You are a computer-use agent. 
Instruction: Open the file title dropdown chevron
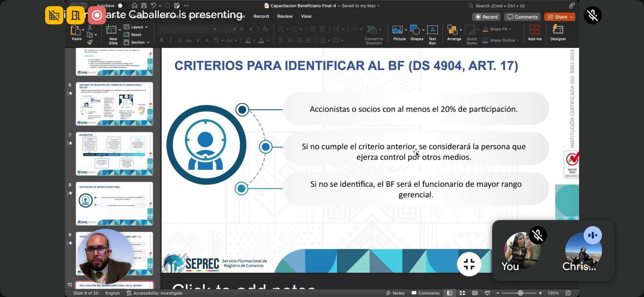[378, 6]
